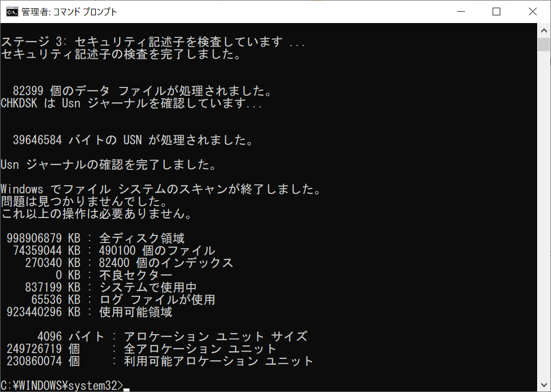Click the window title text 管理者: コマンド プロンプト
This screenshot has width=551, height=392.
click(x=69, y=12)
